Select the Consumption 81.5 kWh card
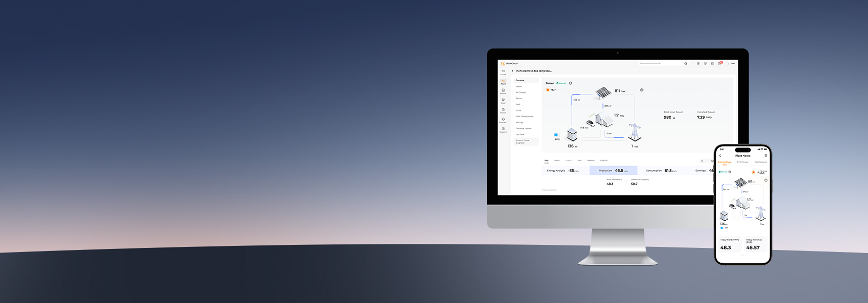This screenshot has width=868, height=303. pyautogui.click(x=661, y=171)
